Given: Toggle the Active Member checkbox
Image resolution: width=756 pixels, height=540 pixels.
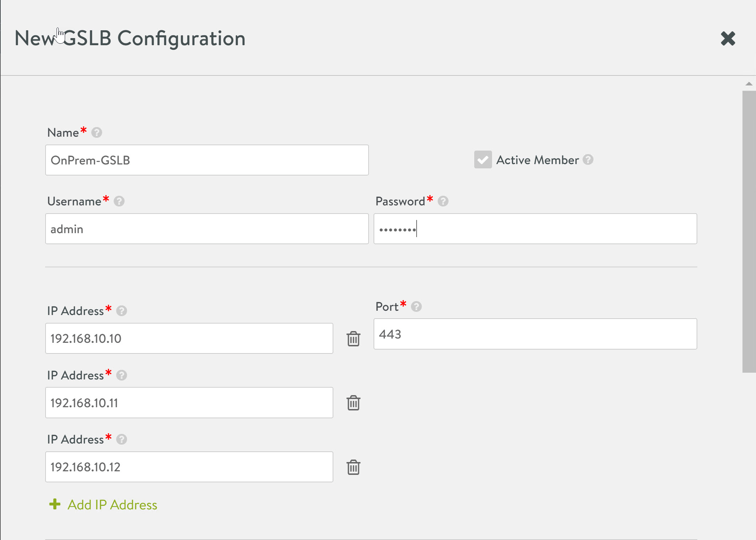Looking at the screenshot, I should (x=483, y=160).
